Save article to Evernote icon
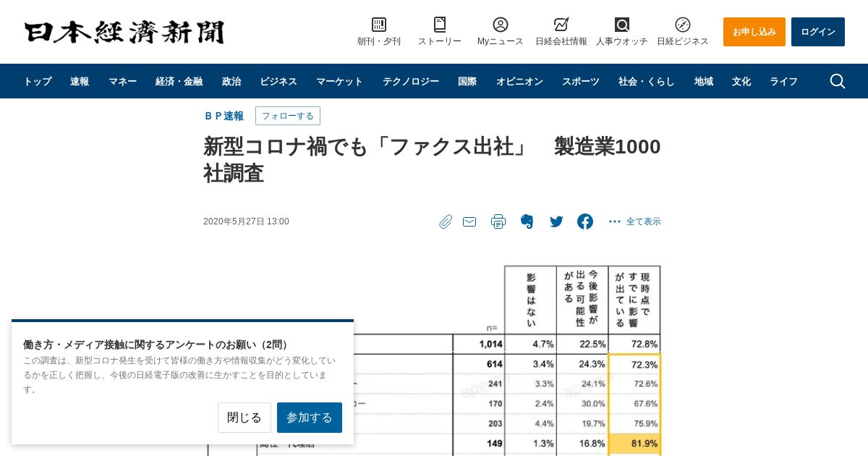The width and height of the screenshot is (868, 456). coord(527,221)
